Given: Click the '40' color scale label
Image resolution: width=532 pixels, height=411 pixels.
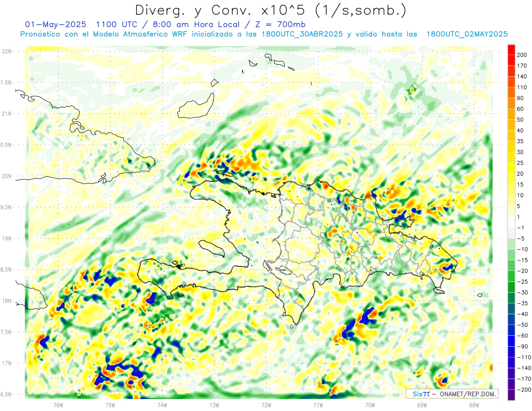Looking at the screenshot, I should pyautogui.click(x=521, y=130).
